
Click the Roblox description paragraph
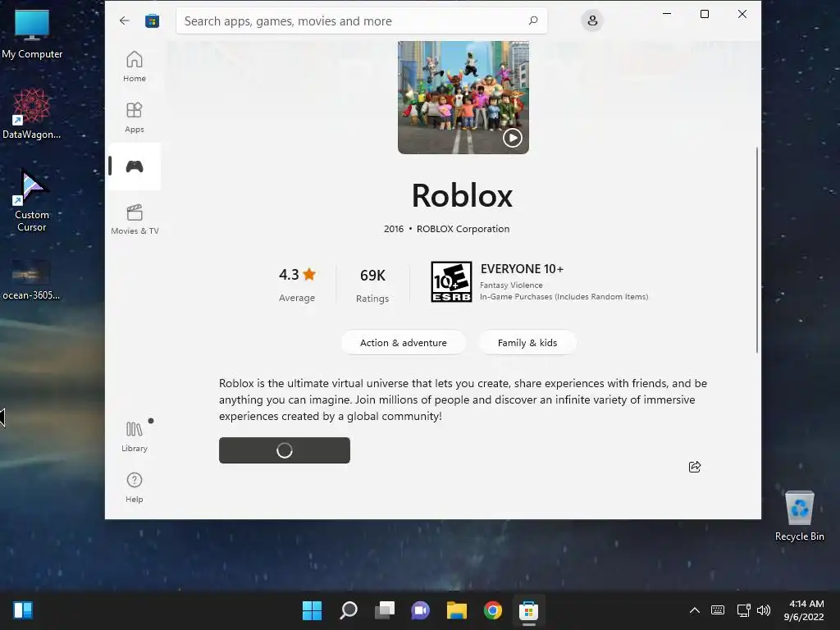463,399
